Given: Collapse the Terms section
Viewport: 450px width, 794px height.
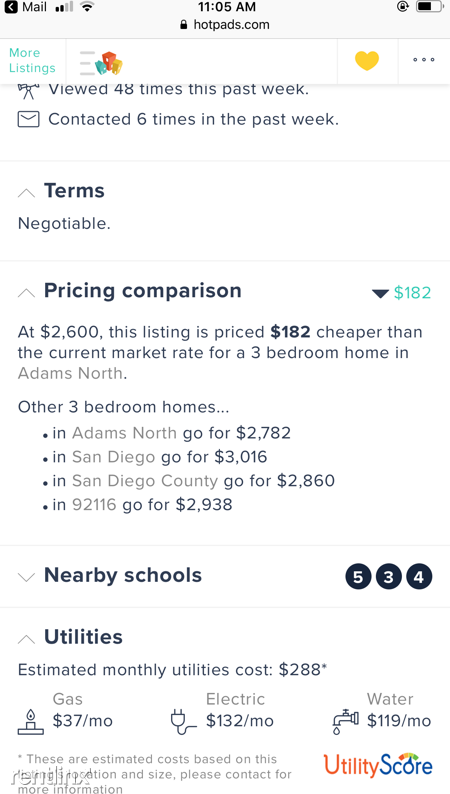Looking at the screenshot, I should [x=26, y=193].
